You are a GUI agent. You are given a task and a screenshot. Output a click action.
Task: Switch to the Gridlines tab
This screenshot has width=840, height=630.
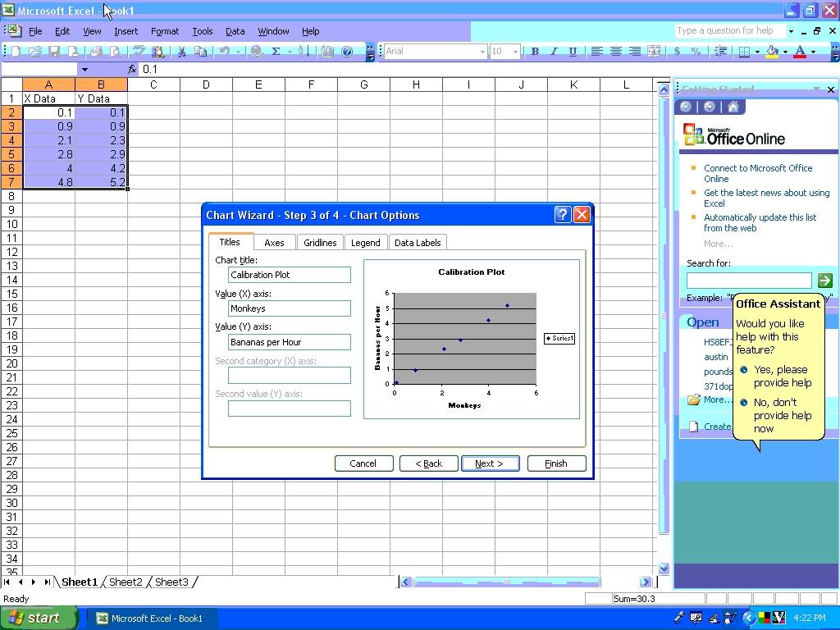pos(320,243)
